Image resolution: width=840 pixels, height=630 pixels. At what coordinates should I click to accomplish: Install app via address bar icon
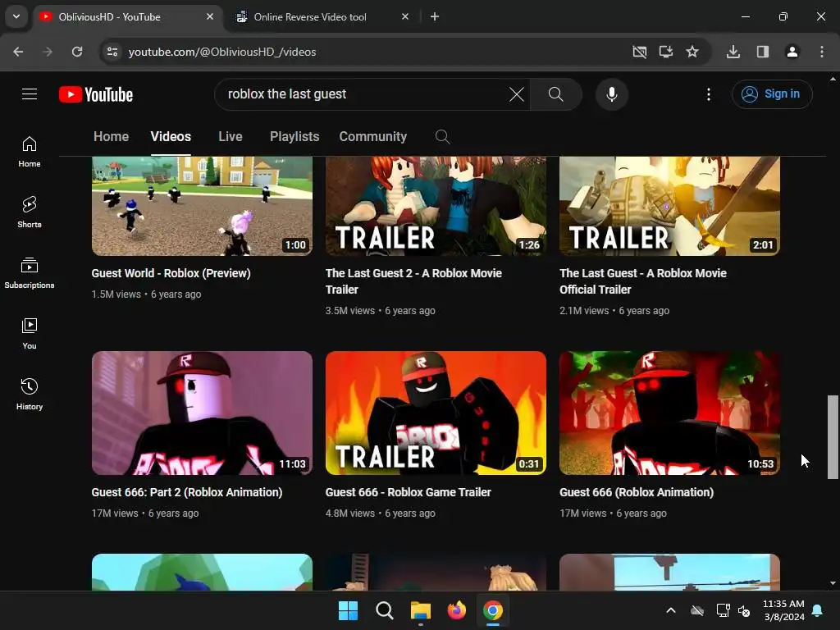(666, 52)
